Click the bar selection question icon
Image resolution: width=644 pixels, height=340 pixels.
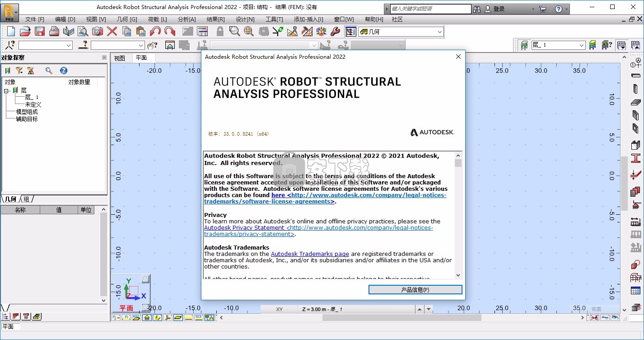tap(83, 45)
